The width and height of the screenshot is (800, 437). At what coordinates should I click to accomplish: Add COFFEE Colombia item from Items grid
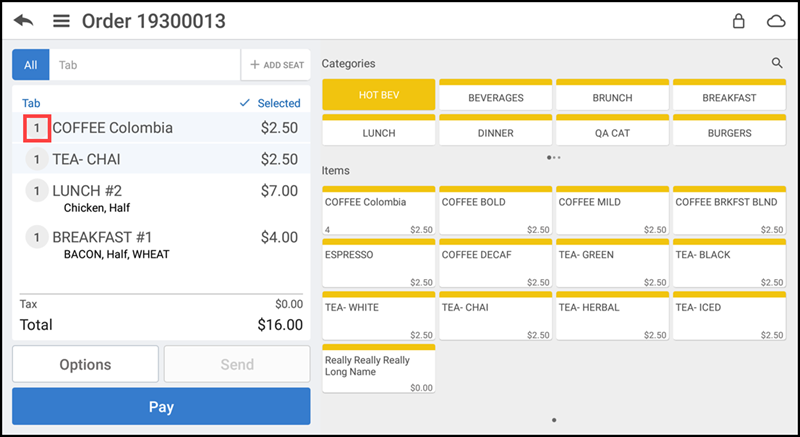coord(379,211)
